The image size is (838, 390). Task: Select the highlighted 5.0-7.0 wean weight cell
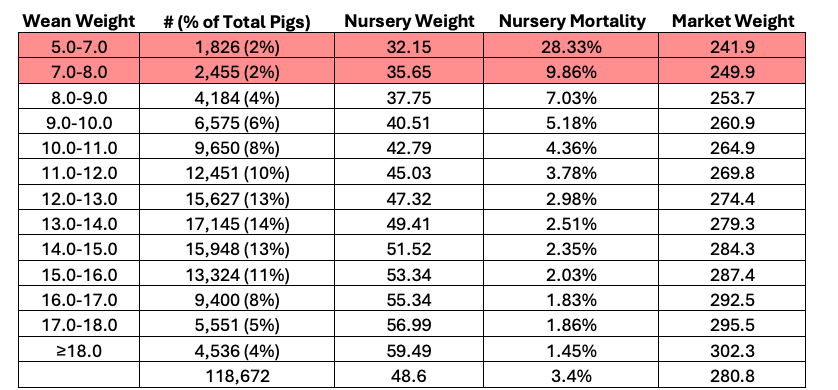(x=79, y=45)
